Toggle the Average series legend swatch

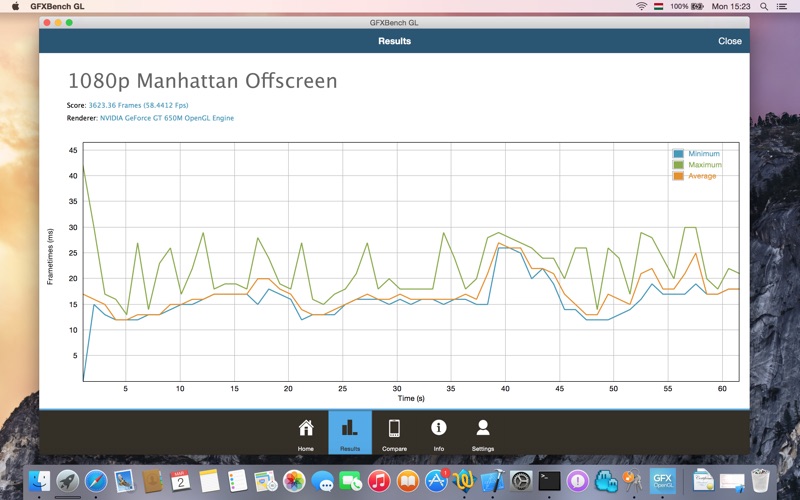coord(678,176)
